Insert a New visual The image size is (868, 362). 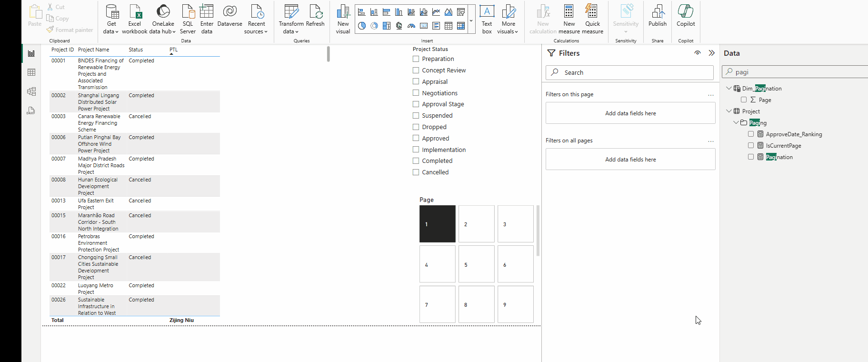[343, 19]
